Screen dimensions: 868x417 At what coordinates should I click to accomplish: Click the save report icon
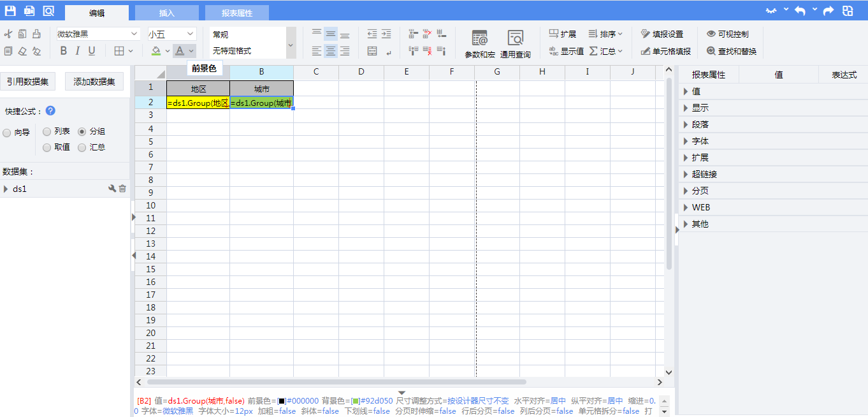(x=10, y=11)
